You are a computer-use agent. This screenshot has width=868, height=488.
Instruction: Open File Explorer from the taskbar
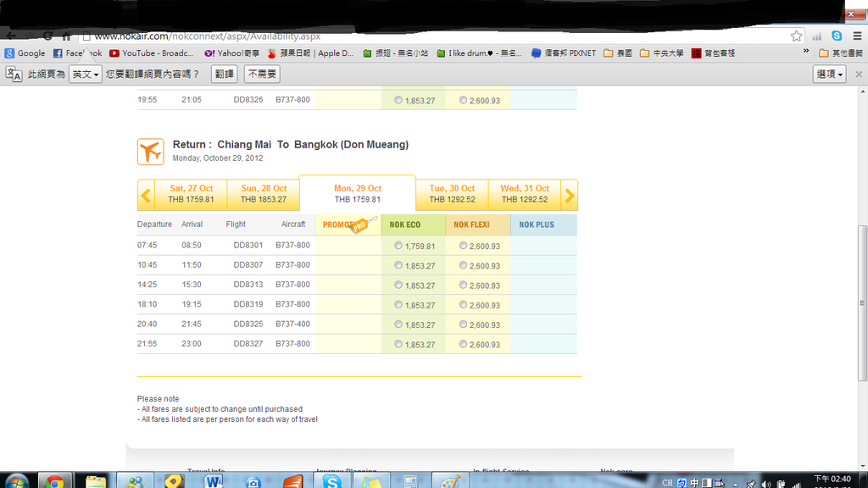pos(95,481)
